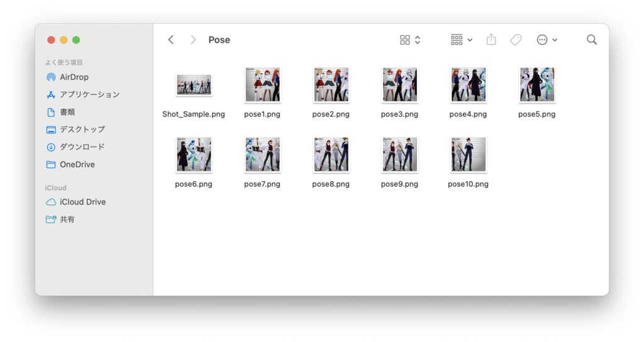Click the Share toolbar icon
The height and width of the screenshot is (342, 644).
coord(491,40)
